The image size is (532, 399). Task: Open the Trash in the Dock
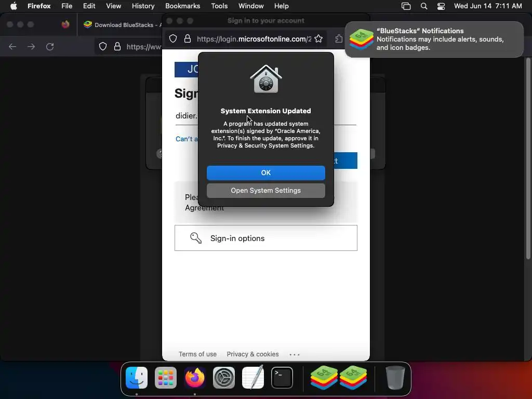point(395,378)
